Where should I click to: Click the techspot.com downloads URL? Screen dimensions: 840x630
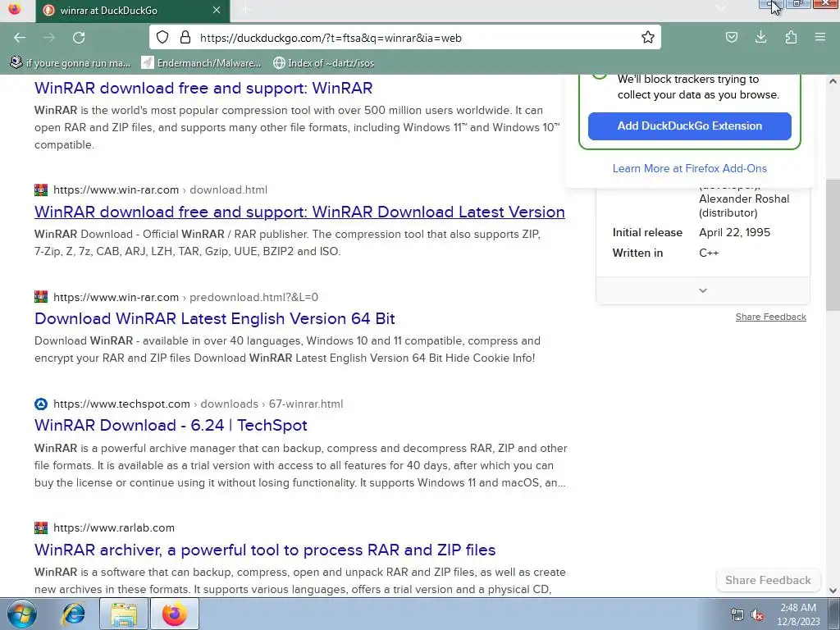pyautogui.click(x=199, y=404)
